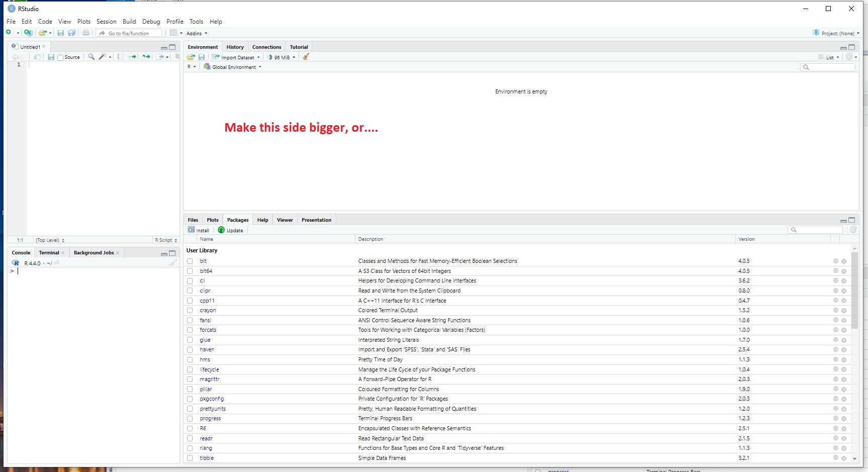The width and height of the screenshot is (868, 472).
Task: Open the Session menu
Action: click(x=106, y=22)
